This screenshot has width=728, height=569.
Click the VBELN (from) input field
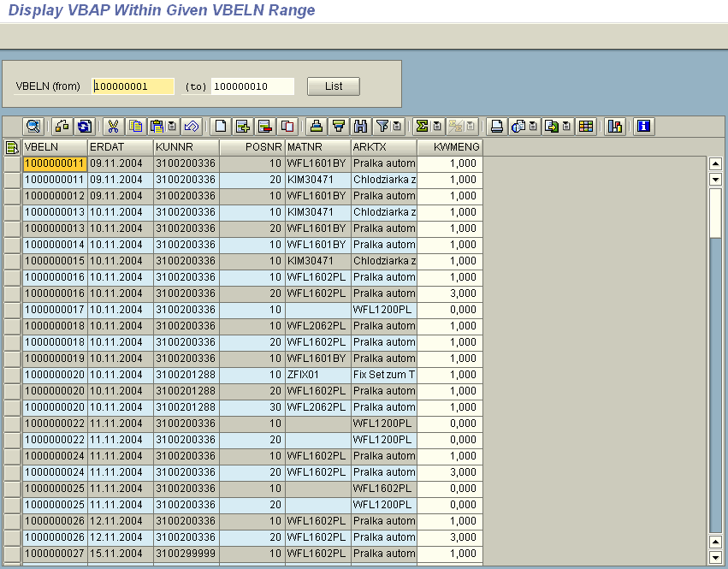(133, 86)
